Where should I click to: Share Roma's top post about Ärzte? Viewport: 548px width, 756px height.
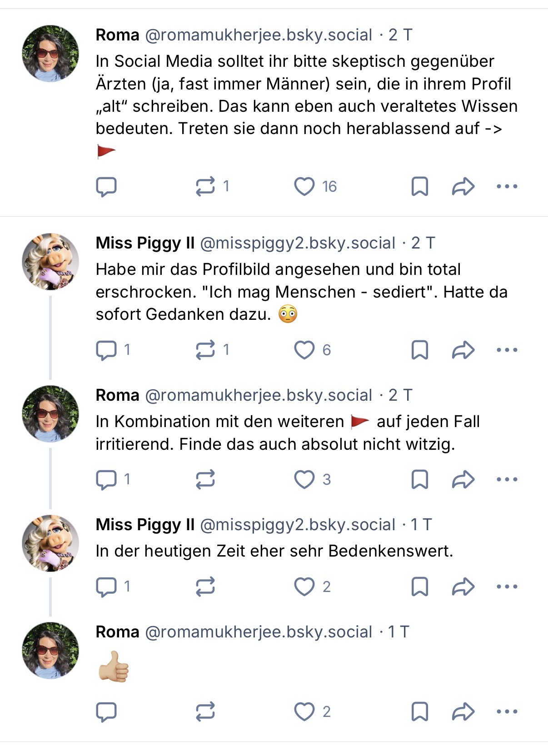click(x=463, y=187)
